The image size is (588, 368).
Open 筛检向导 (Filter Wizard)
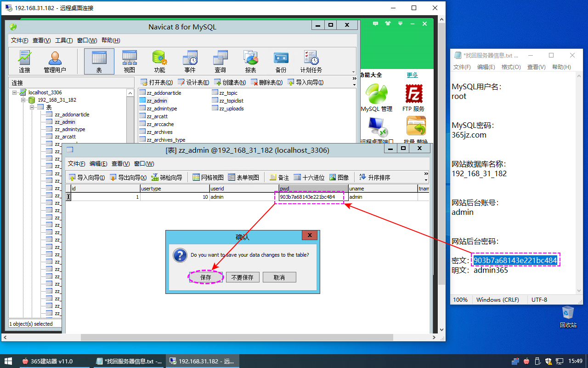pos(166,177)
